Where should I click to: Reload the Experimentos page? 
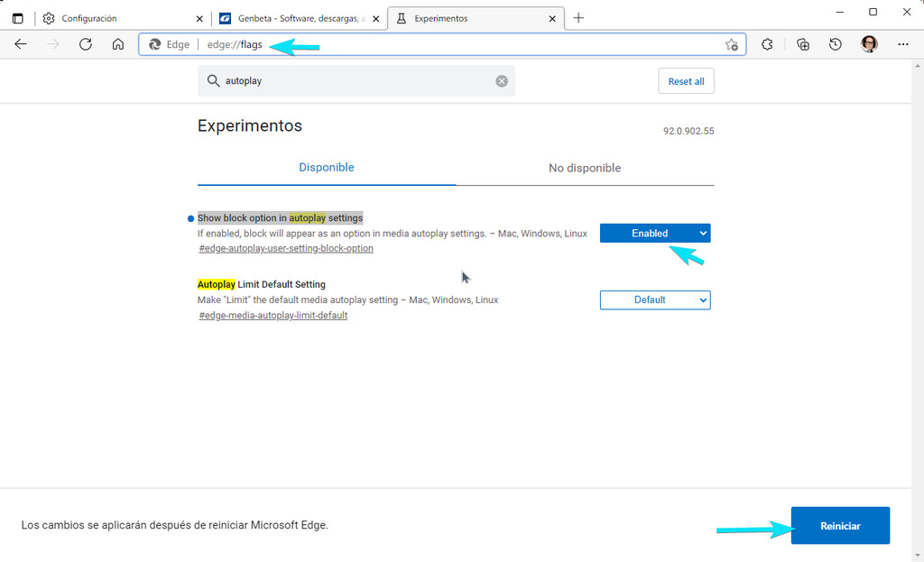point(85,43)
